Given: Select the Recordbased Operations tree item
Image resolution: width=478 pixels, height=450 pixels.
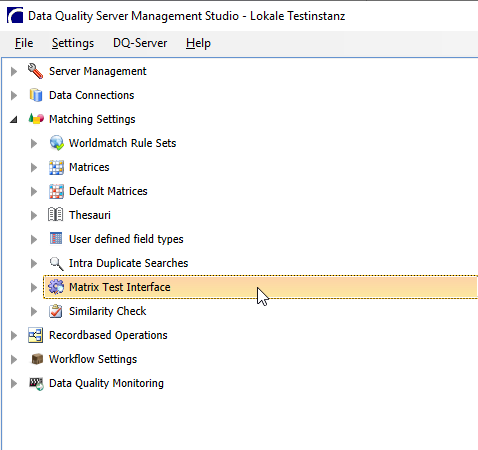Looking at the screenshot, I should (x=108, y=335).
